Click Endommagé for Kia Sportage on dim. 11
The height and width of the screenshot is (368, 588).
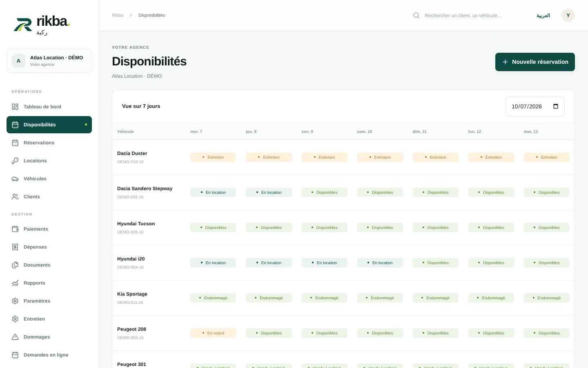[435, 298]
